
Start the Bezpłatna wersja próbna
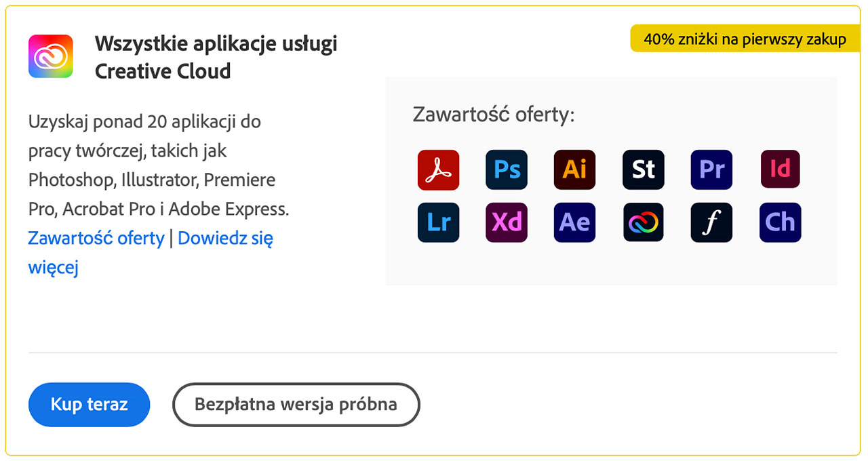[x=296, y=405]
